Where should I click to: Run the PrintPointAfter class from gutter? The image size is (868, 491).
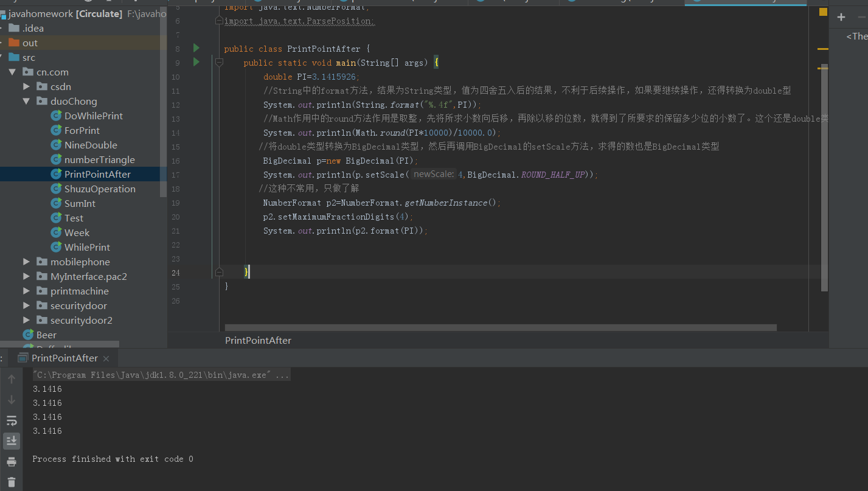[x=196, y=48]
